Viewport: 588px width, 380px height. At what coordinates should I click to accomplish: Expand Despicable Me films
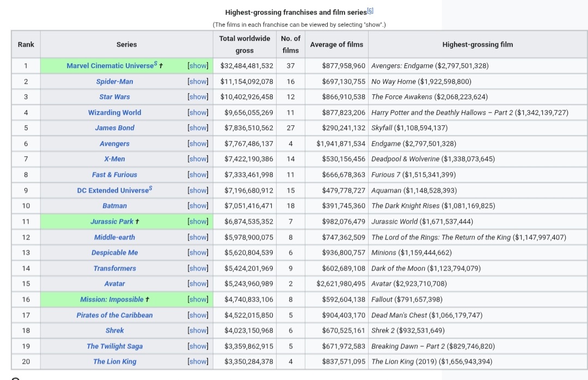click(198, 253)
